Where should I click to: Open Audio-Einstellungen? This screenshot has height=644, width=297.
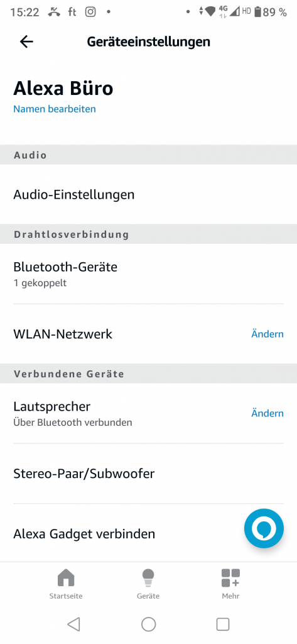[148, 194]
